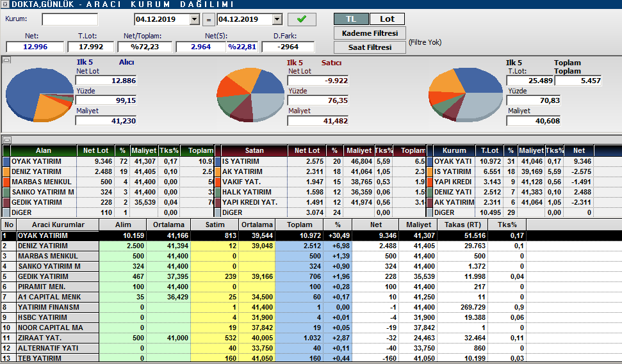Select HSBC YATIRIM row
The height and width of the screenshot is (364, 622).
point(311,318)
